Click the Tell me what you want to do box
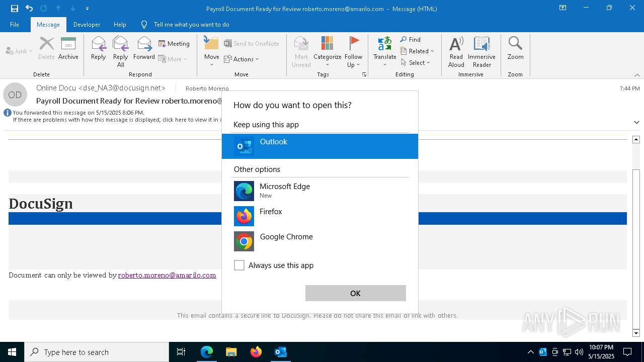Image resolution: width=644 pixels, height=362 pixels. 191,24
